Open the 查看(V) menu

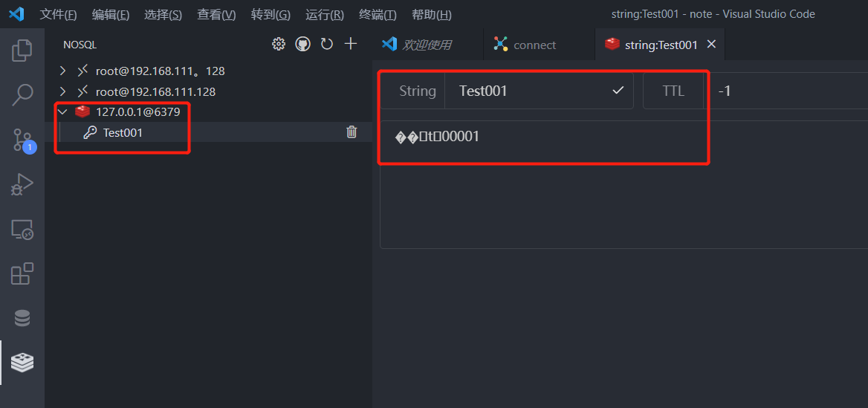pyautogui.click(x=216, y=14)
